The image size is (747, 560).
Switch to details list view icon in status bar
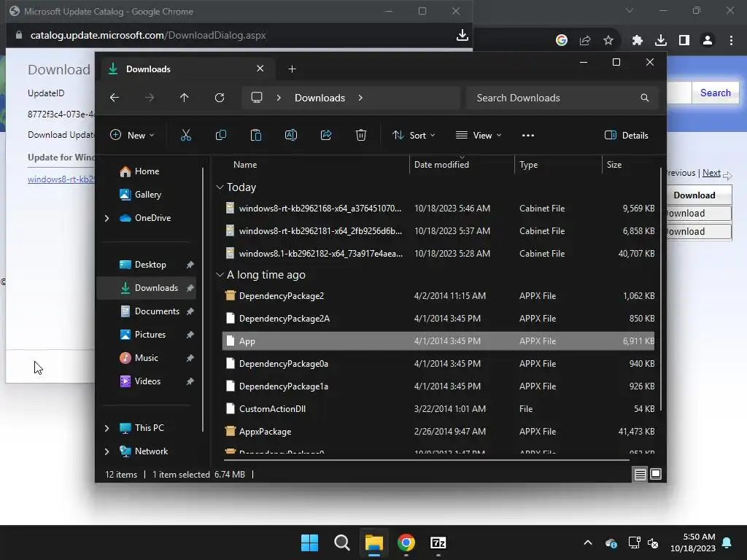(x=640, y=474)
